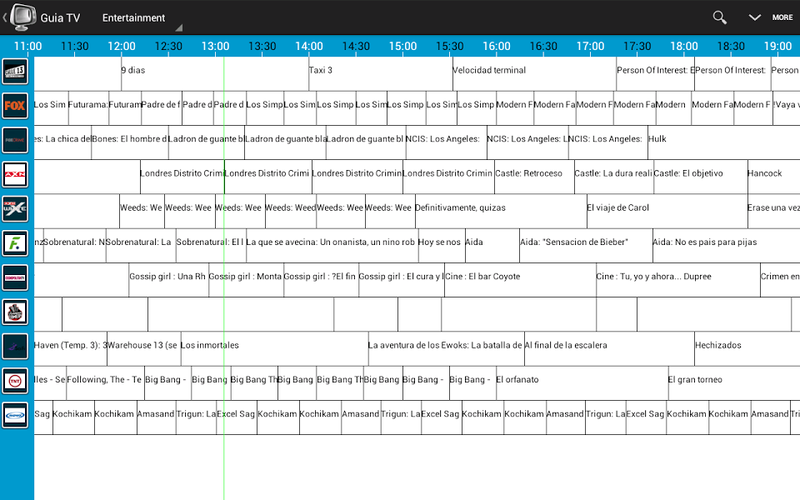Open the AXN White channel icon
800x500 pixels.
15,209
